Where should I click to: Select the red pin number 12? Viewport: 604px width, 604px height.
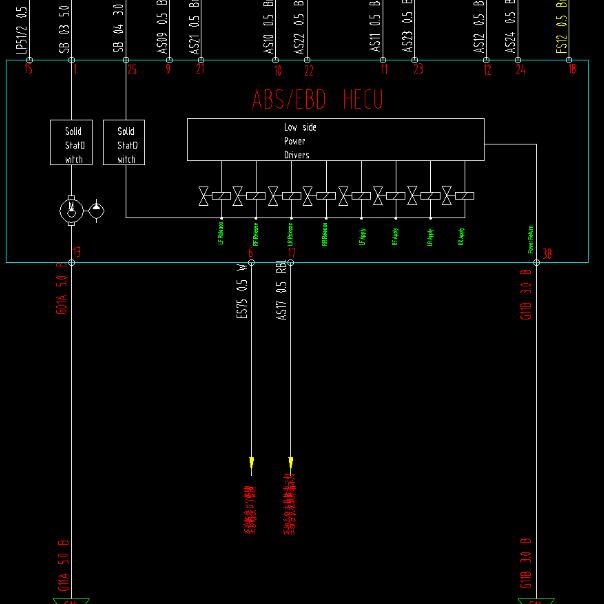coord(488,70)
